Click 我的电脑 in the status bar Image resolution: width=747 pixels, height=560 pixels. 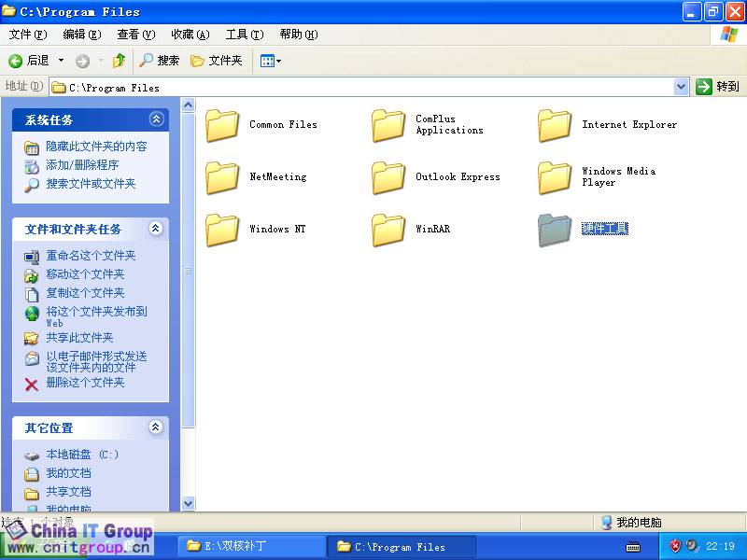click(x=631, y=523)
